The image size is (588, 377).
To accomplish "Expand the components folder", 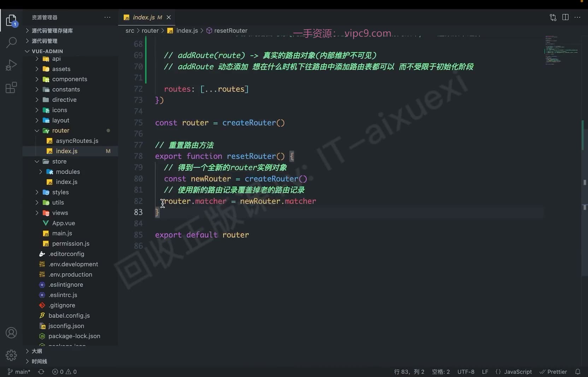I will click(70, 79).
